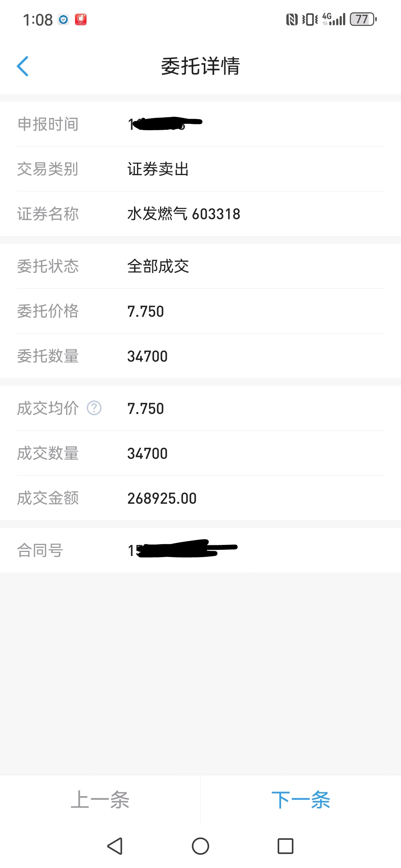
Task: Tap the blue back arrow
Action: [x=23, y=66]
